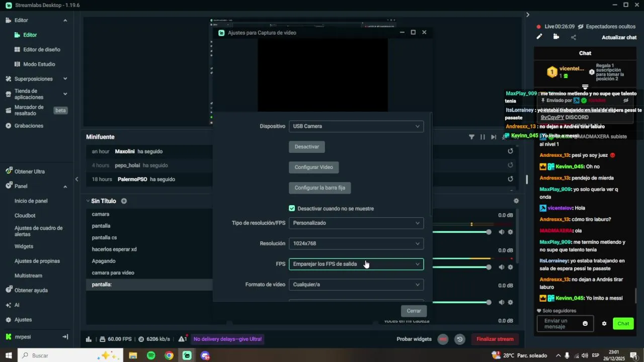Open Cloudbot in sidebar

click(x=25, y=216)
